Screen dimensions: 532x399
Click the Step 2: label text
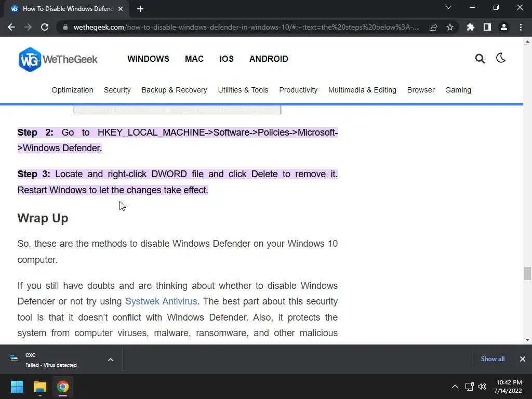pyautogui.click(x=35, y=132)
